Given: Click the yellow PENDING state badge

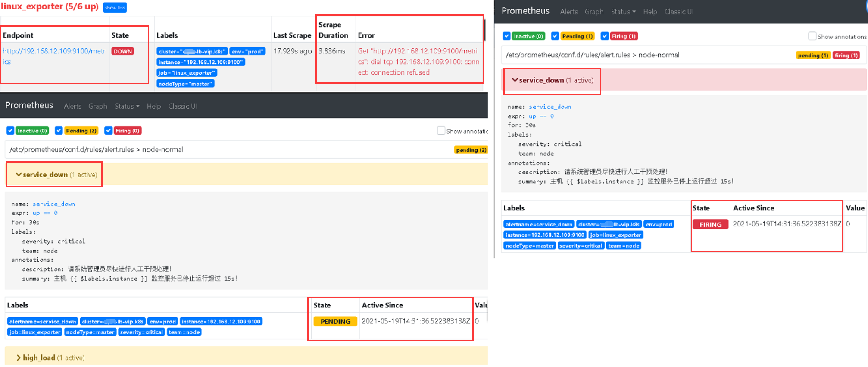Looking at the screenshot, I should click(x=335, y=321).
